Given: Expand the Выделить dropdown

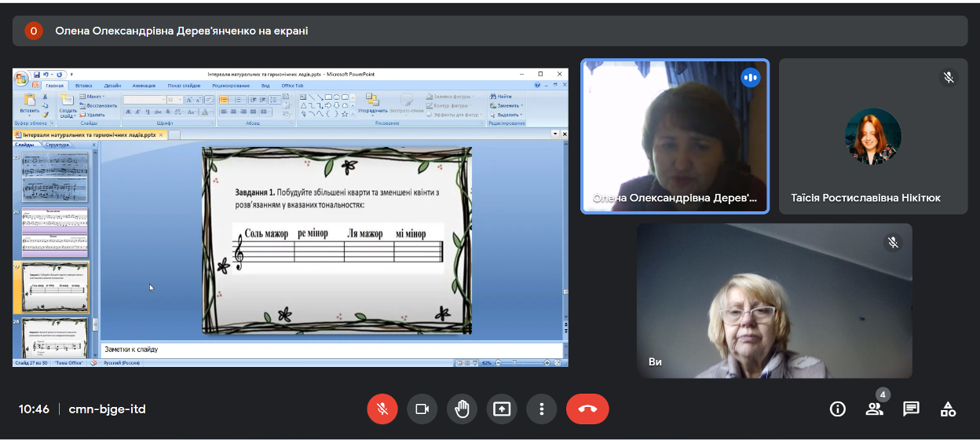Looking at the screenshot, I should coord(507,115).
